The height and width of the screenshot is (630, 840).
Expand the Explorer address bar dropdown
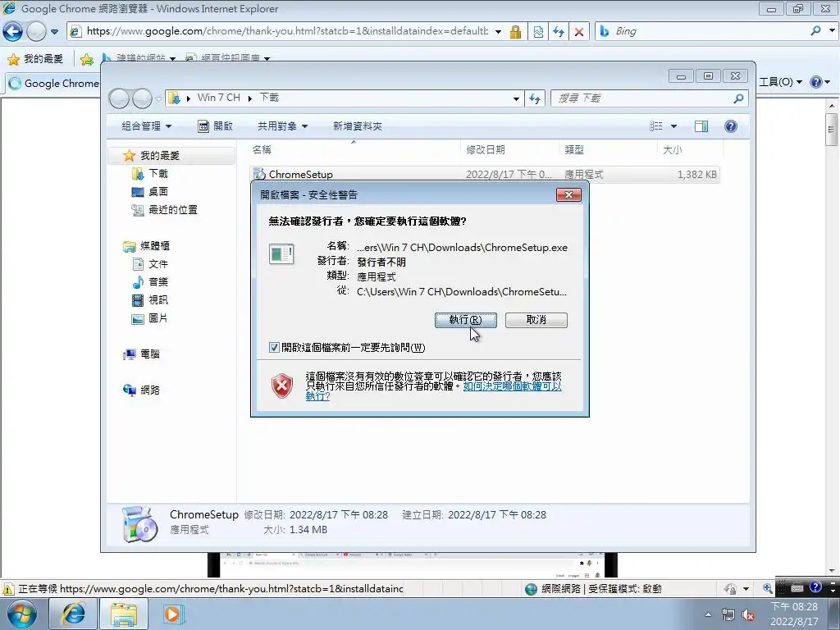515,98
